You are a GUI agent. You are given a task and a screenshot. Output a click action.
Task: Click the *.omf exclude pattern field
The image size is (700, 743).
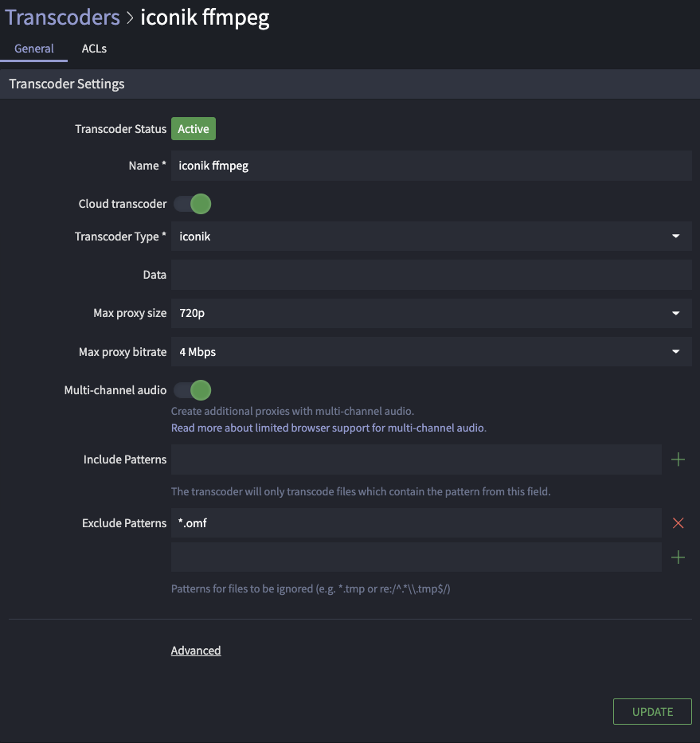click(416, 523)
